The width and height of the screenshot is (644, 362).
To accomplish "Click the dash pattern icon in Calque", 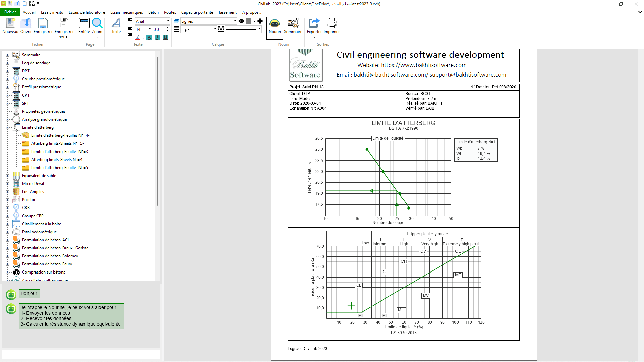I will point(221,29).
